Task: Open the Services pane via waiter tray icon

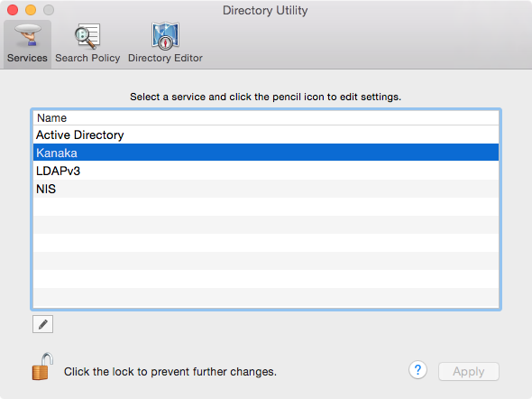Action: 27,35
